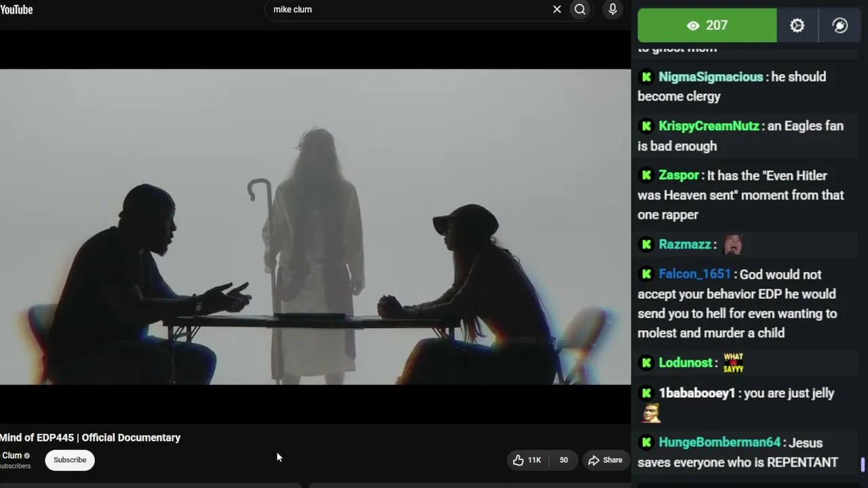Click the YouTube logo
This screenshot has width=868, height=488.
[x=16, y=9]
